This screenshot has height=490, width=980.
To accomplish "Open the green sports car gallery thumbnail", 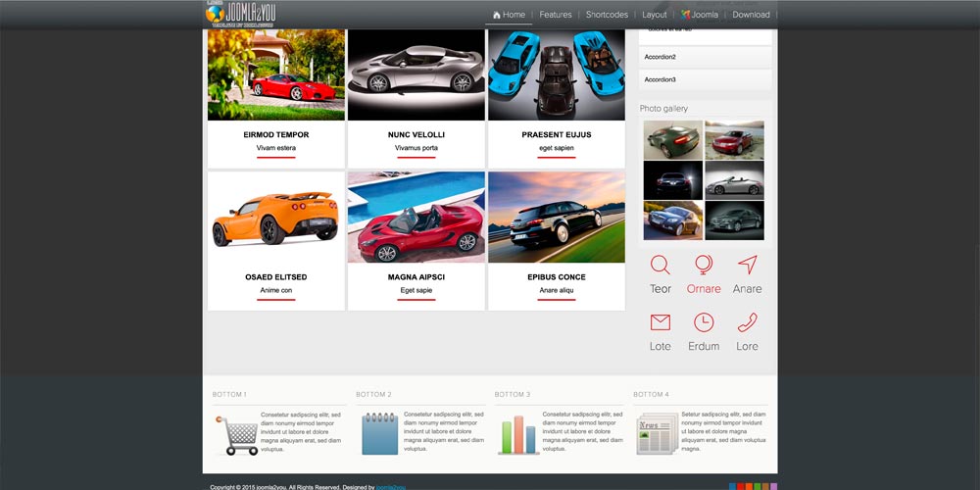I will click(x=673, y=140).
